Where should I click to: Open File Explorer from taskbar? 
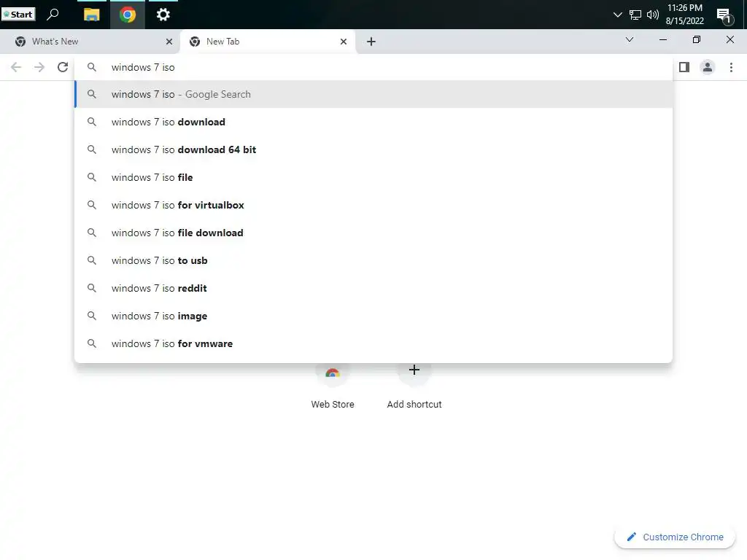coord(91,15)
